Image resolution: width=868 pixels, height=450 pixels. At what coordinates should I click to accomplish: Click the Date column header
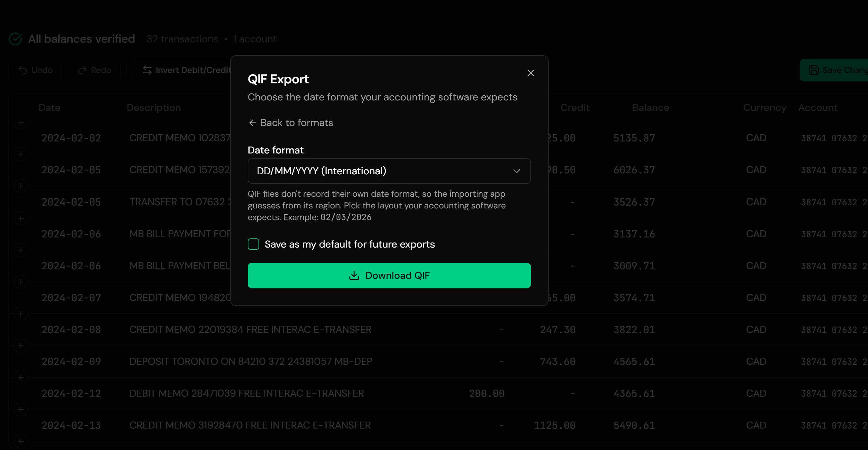(50, 108)
